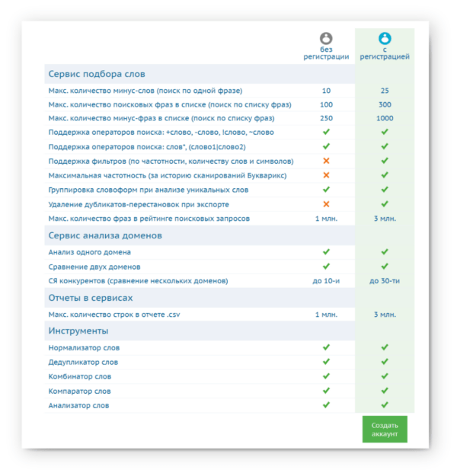
Task: Click the value '250' for minus-phrases in list
Action: click(x=326, y=118)
